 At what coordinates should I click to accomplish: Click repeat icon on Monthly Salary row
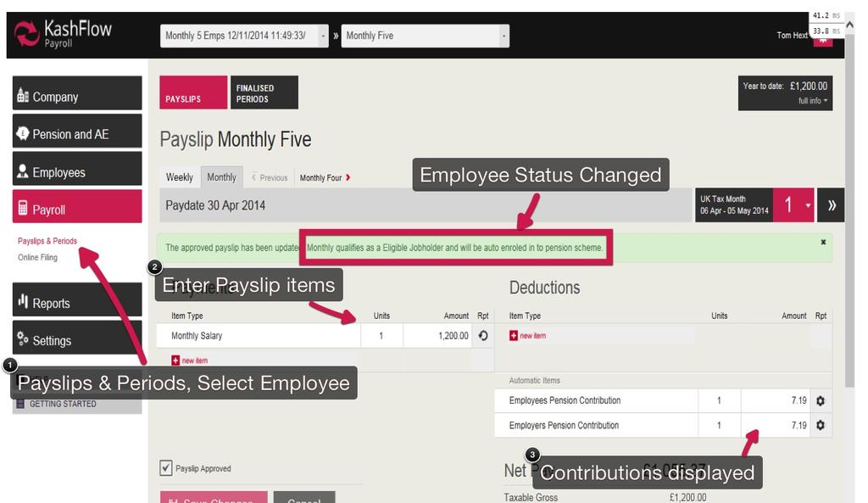point(482,336)
